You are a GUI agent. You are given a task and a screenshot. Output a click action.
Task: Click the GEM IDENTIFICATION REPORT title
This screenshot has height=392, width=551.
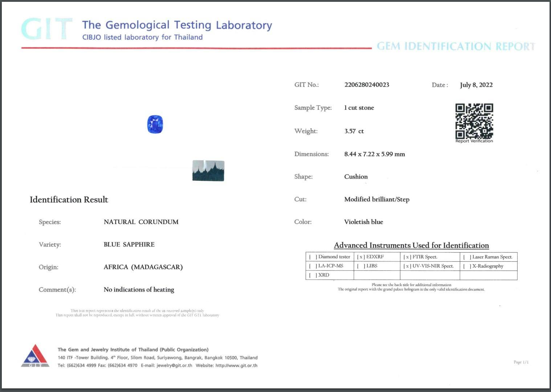click(x=456, y=46)
